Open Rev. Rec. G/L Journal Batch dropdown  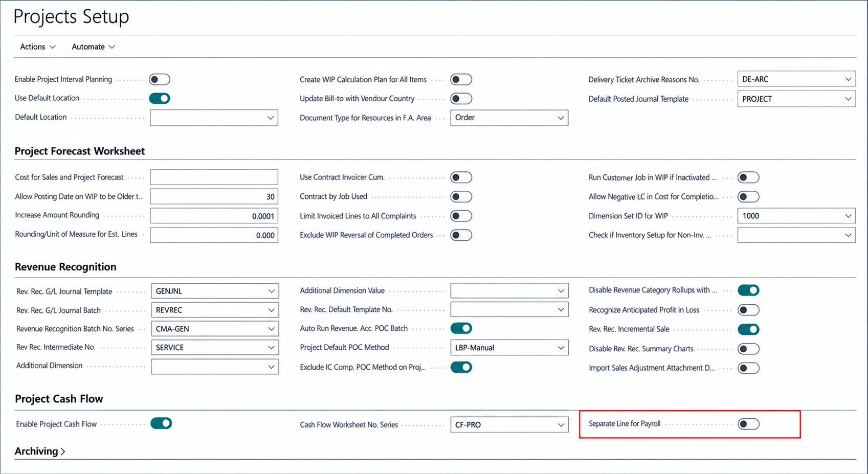click(215, 310)
